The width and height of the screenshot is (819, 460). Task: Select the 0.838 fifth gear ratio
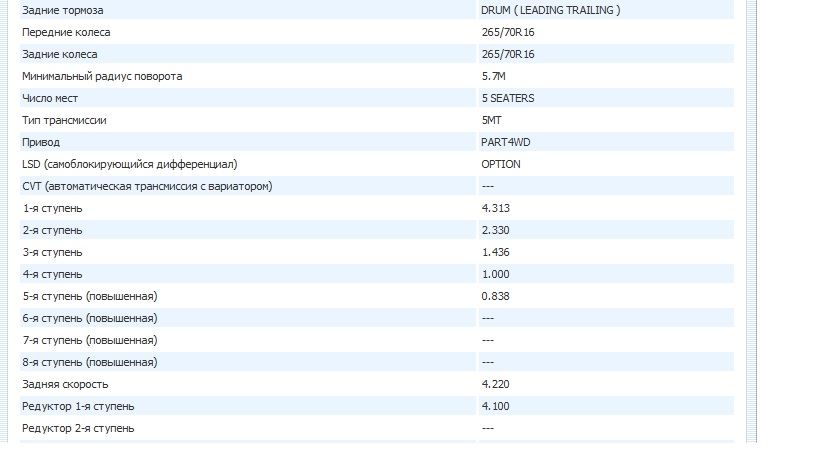[496, 296]
